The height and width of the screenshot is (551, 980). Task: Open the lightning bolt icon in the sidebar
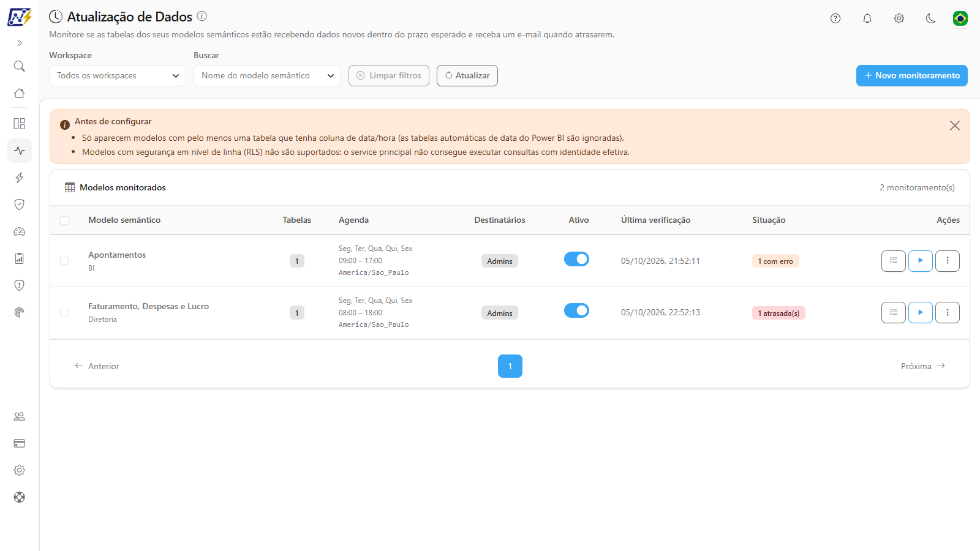click(x=20, y=178)
